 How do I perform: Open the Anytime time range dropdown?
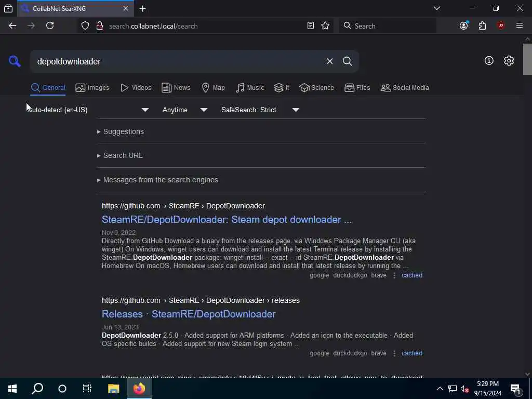[x=185, y=110]
